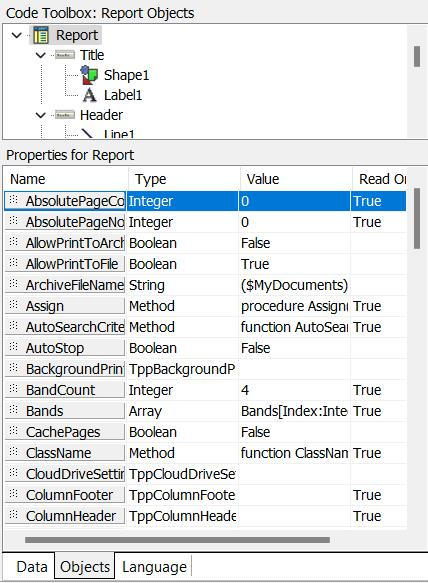Click the Bands[Index:Inte value cell
The width and height of the screenshot is (428, 583).
tap(294, 411)
